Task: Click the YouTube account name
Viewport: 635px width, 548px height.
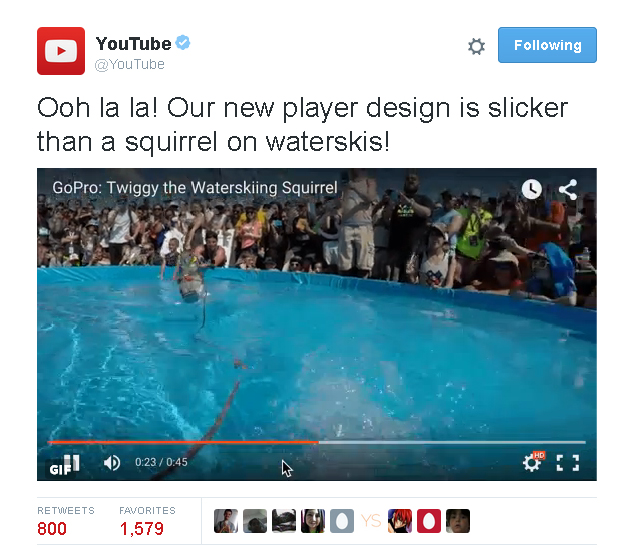Action: 134,44
